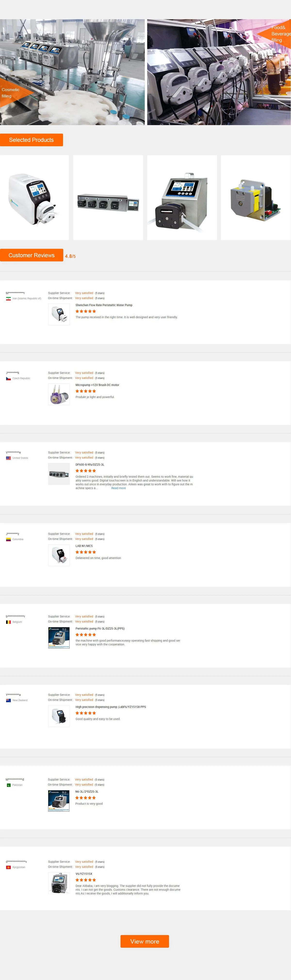Click the Customer Reviews banner button
This screenshot has height=980, width=291.
pos(32,255)
